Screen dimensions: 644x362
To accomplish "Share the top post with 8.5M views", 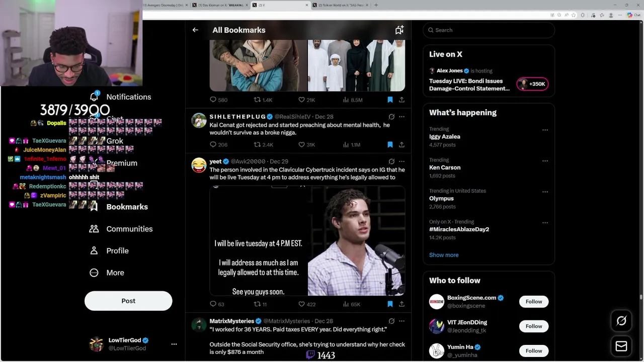I will [401, 100].
